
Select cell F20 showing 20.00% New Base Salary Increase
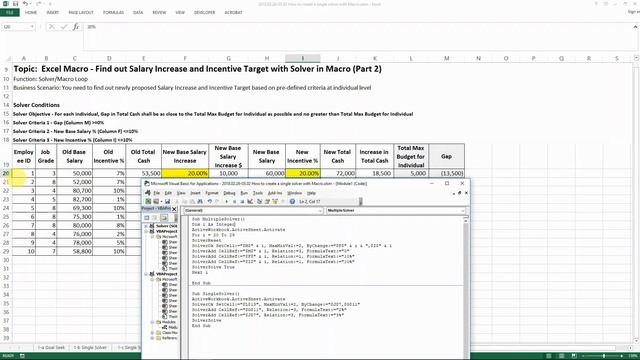pos(185,173)
